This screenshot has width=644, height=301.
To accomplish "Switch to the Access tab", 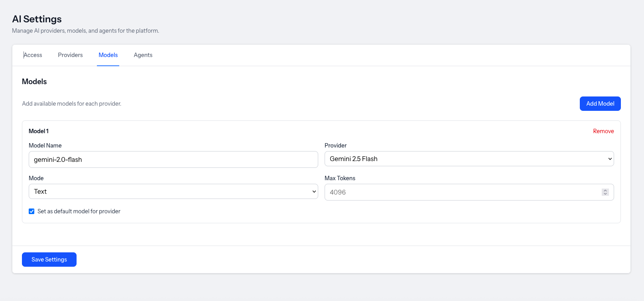I will point(33,55).
